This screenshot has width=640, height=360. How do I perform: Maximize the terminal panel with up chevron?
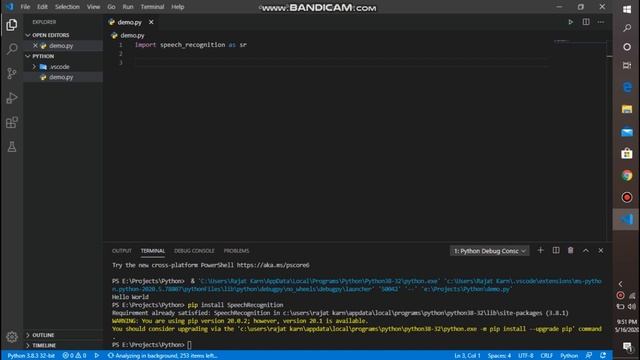click(586, 251)
